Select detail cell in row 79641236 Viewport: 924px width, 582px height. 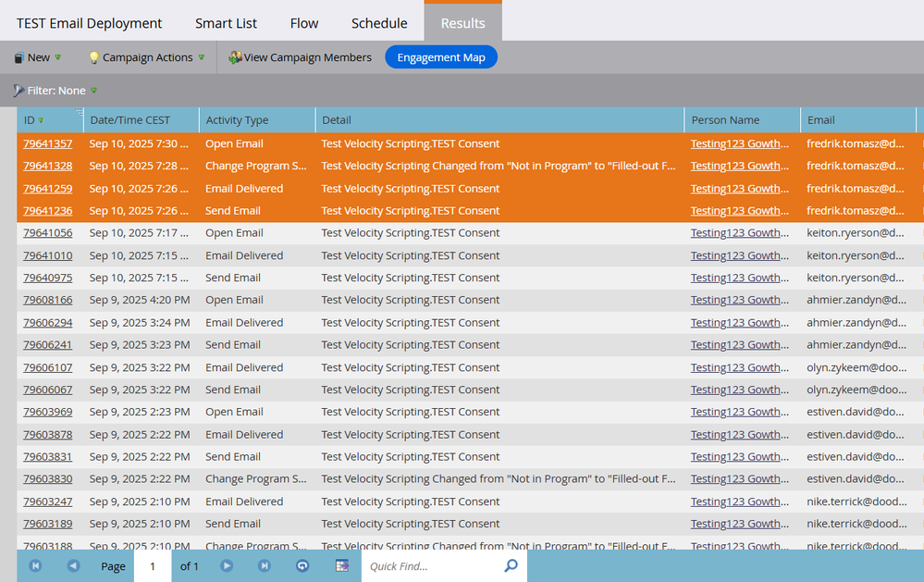(410, 211)
